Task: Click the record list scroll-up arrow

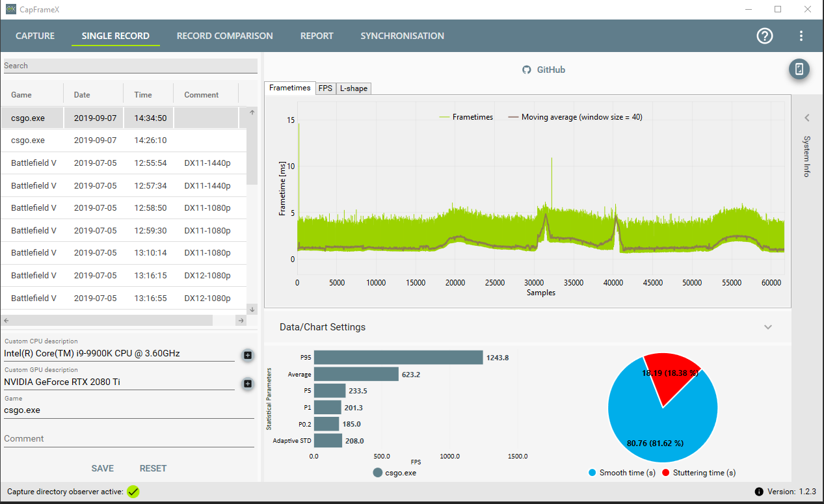Action: pyautogui.click(x=252, y=113)
